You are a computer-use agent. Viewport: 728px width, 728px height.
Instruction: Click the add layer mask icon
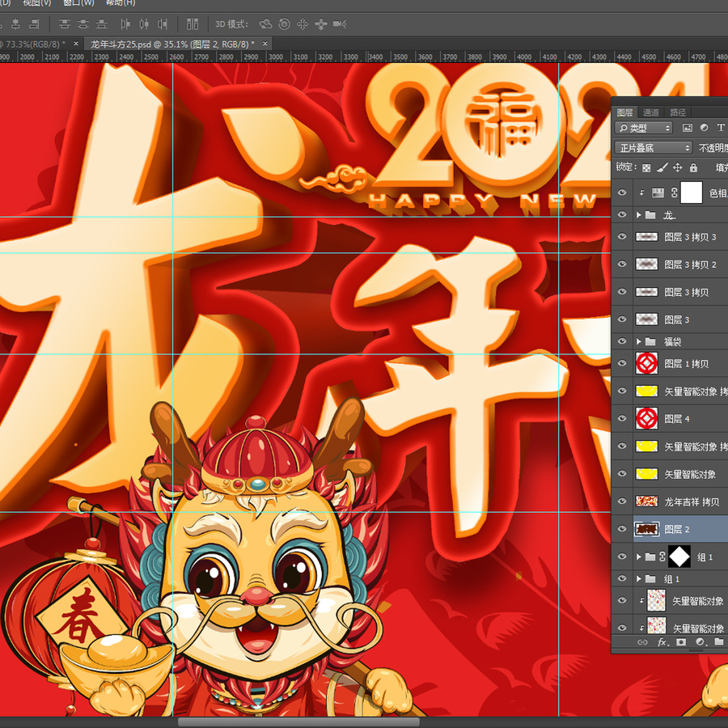coord(681,642)
